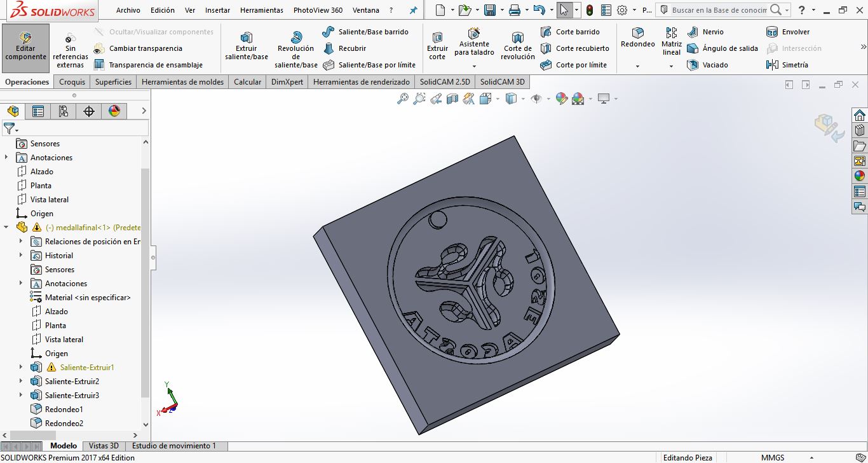
Task: Switch to the DisplayManager color-wheel tab
Action: [114, 111]
